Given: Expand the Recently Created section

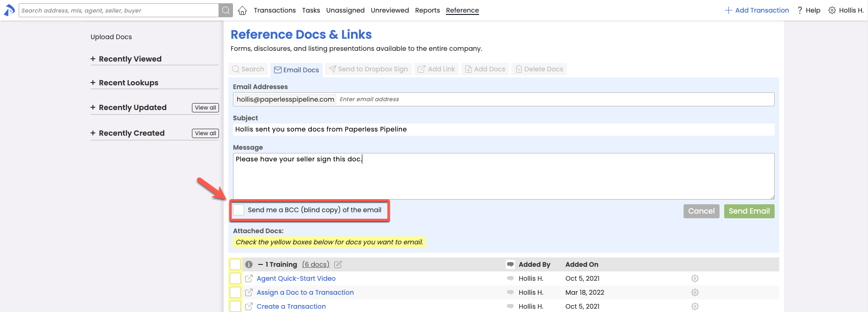Looking at the screenshot, I should click(x=127, y=133).
